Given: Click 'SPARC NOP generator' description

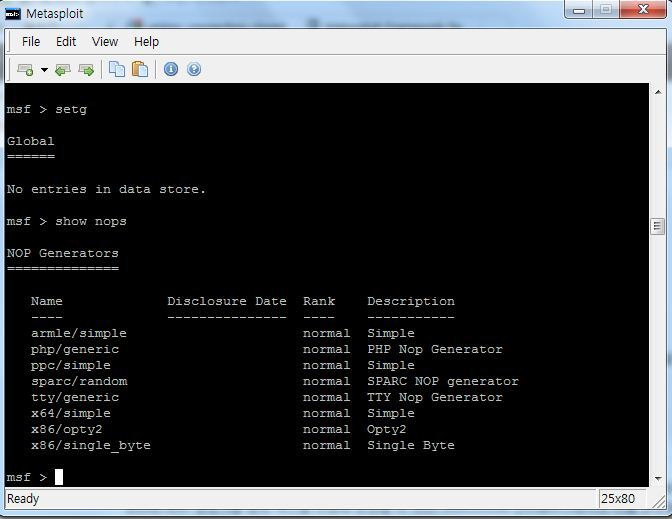Looking at the screenshot, I should [443, 381].
